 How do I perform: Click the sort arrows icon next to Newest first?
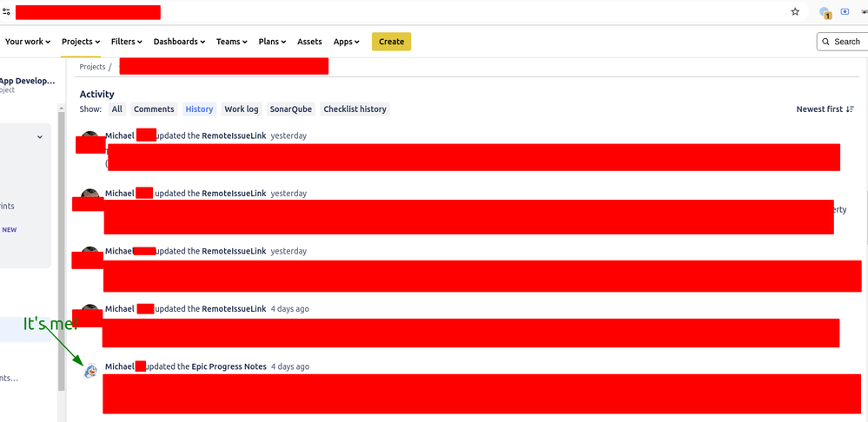point(851,109)
